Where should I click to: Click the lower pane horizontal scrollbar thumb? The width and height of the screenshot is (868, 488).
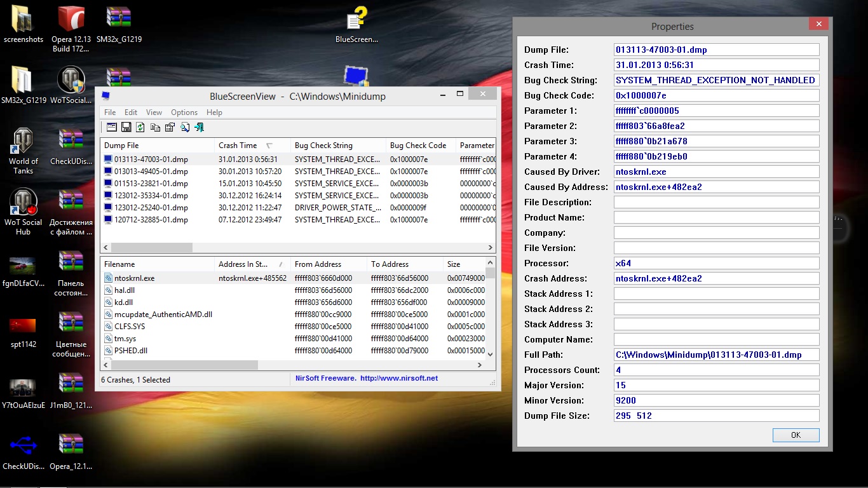tap(184, 365)
